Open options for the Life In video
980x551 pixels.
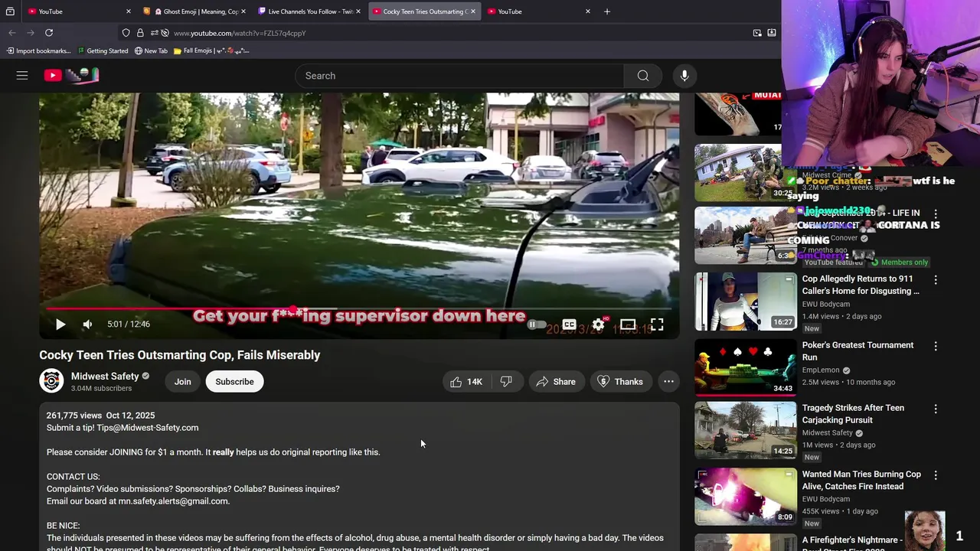tap(936, 214)
